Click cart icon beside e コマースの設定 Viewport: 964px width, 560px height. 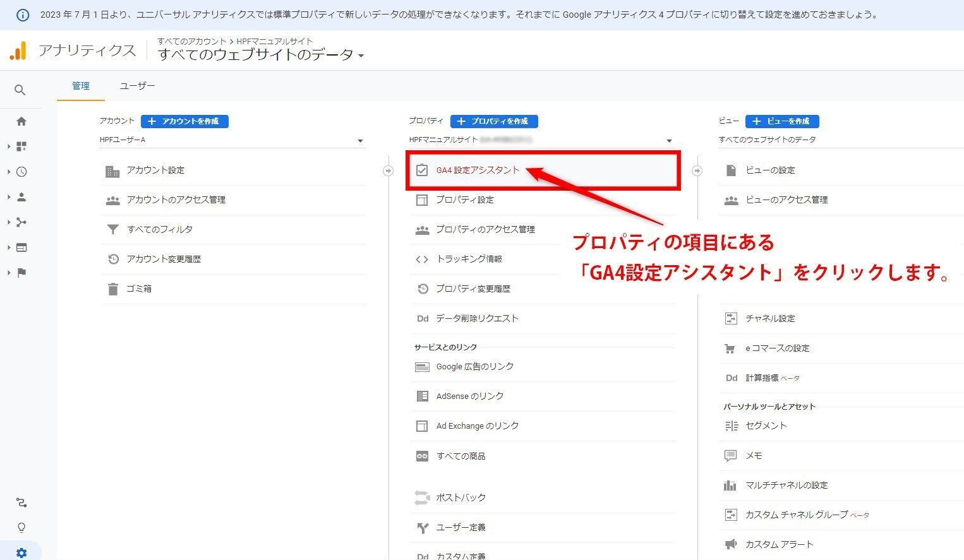[x=730, y=348]
